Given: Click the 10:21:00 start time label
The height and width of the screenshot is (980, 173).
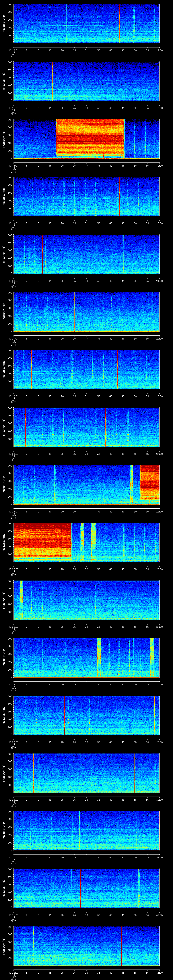Looking at the screenshot, I should pos(13,339).
